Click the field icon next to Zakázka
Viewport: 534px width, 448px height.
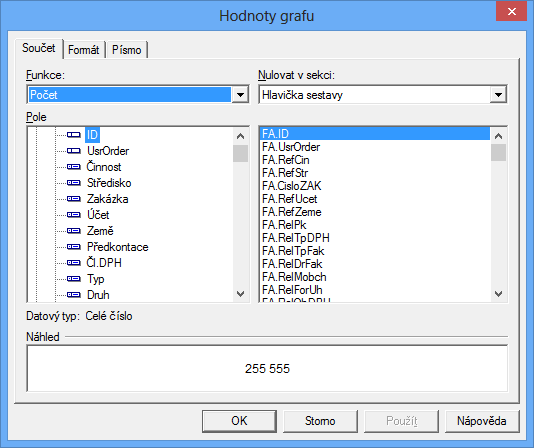point(74,199)
